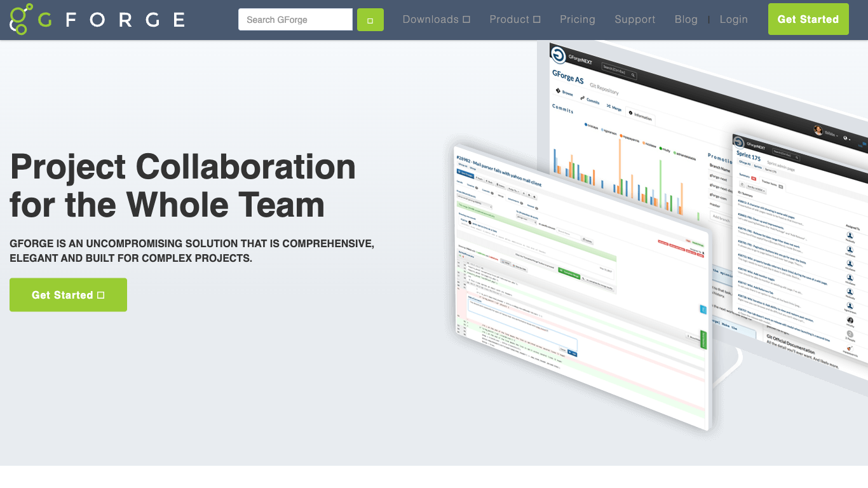
Task: Click the Get Started button under the headline
Action: (68, 295)
